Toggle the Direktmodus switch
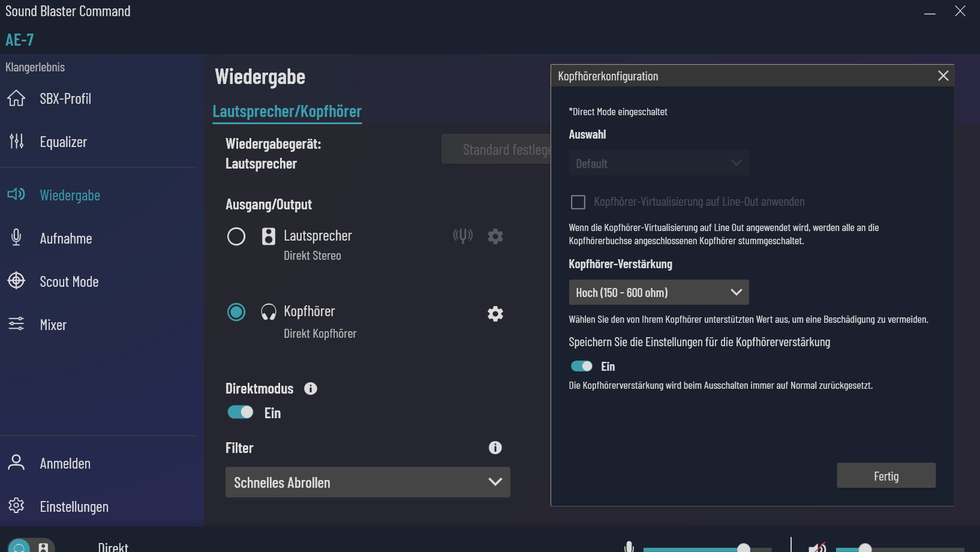The width and height of the screenshot is (980, 552). (241, 412)
